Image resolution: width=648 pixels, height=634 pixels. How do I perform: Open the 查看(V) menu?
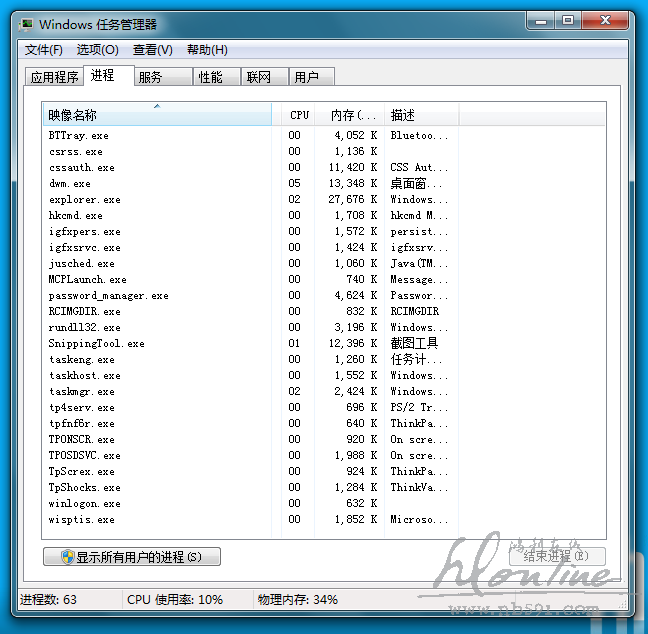(152, 50)
